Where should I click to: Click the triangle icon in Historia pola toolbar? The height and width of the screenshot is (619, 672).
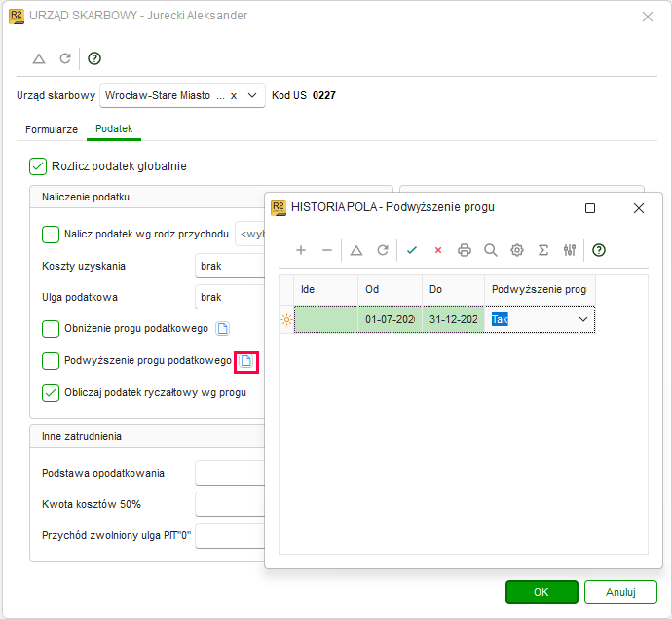[x=356, y=250]
